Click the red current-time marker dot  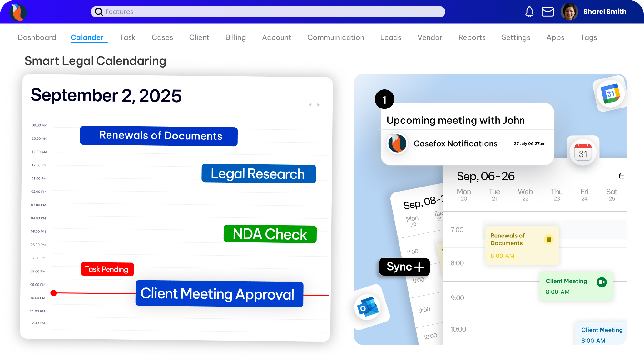(54, 293)
